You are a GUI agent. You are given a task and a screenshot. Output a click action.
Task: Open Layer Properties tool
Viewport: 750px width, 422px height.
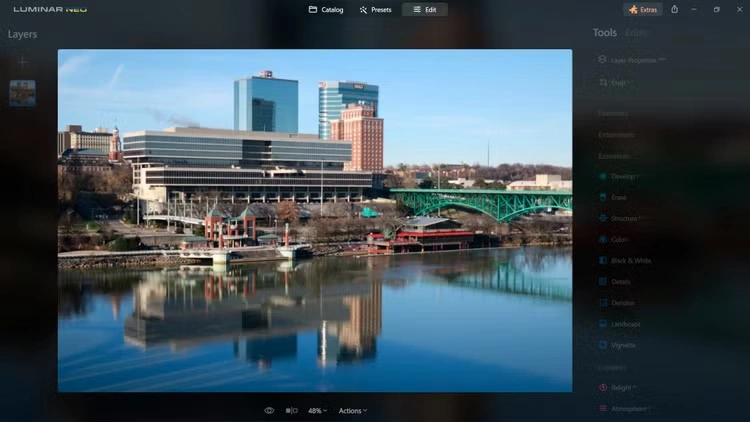click(632, 60)
